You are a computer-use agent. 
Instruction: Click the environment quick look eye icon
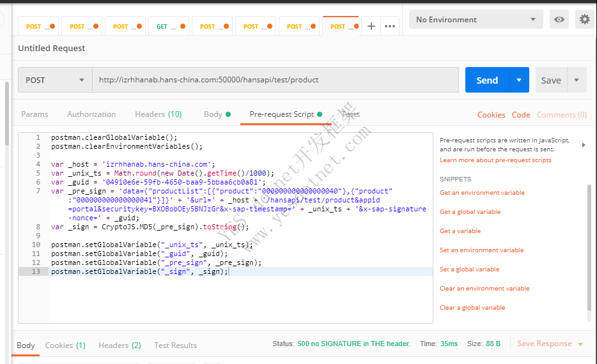[x=559, y=19]
